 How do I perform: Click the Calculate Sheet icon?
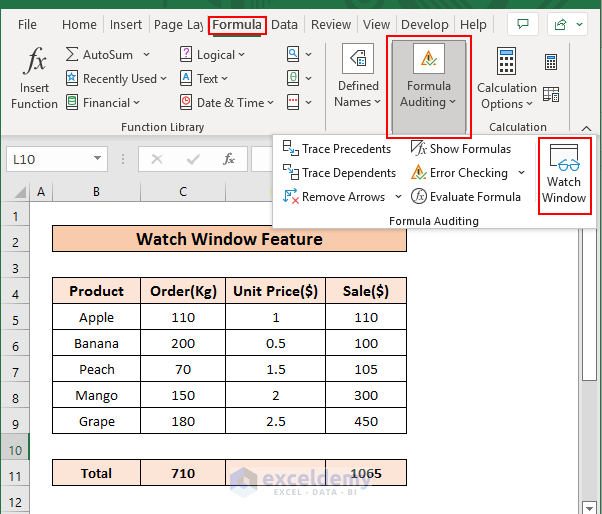(551, 94)
